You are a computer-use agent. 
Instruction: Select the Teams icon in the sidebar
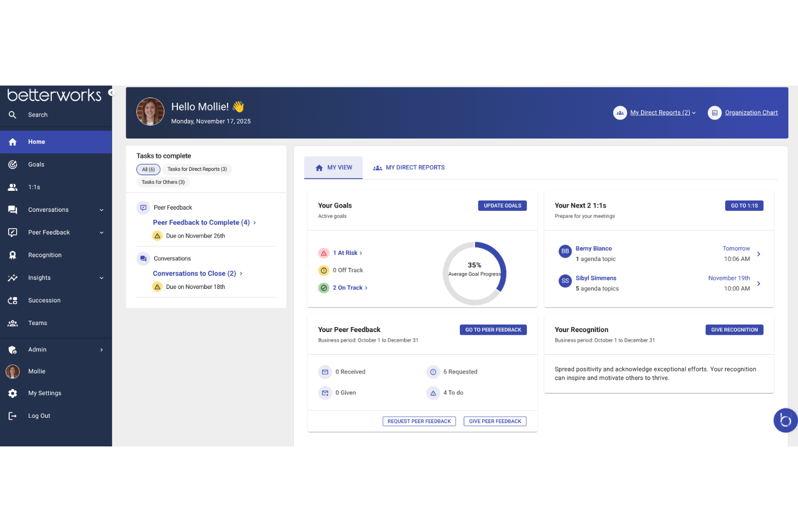pyautogui.click(x=13, y=323)
